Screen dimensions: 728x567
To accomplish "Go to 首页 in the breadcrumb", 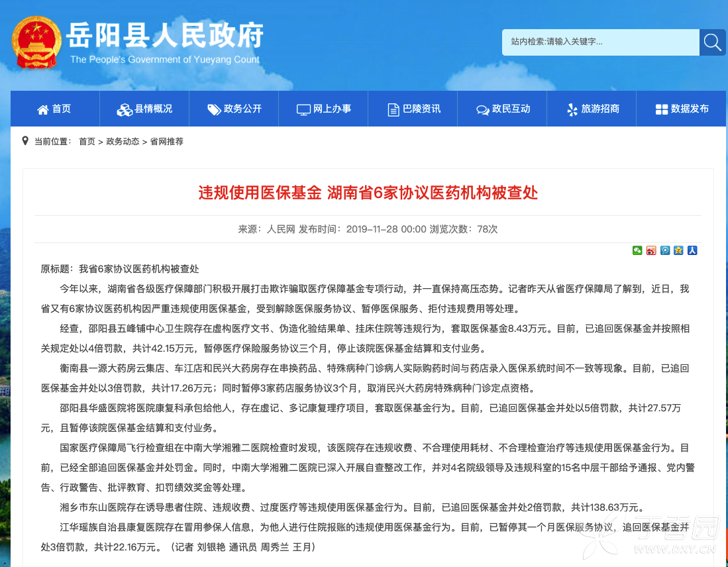I will click(x=87, y=142).
